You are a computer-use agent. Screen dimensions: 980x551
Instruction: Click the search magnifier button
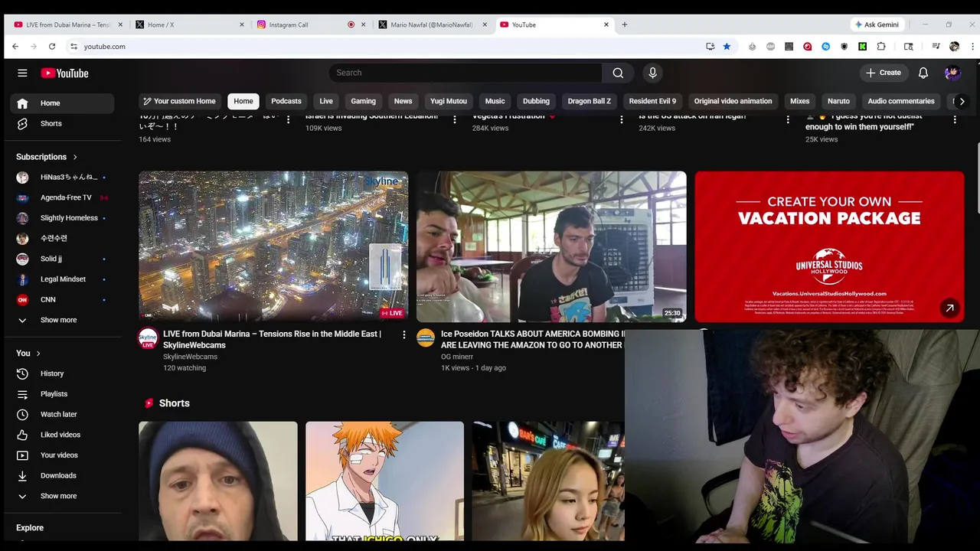coord(618,73)
